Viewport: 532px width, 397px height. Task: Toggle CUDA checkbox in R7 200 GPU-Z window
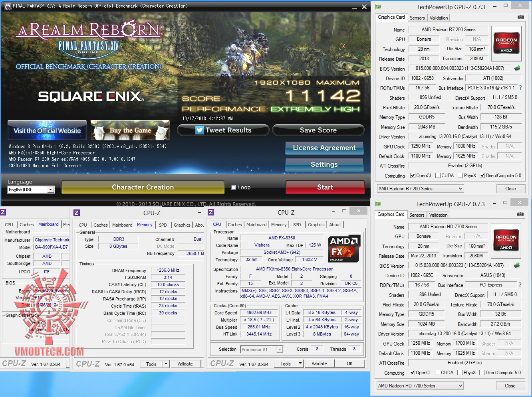tap(438, 176)
